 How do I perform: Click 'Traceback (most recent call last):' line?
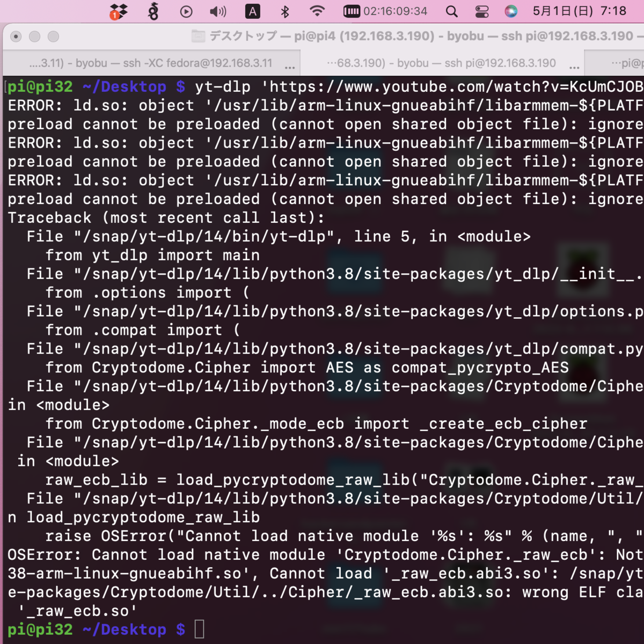tap(166, 218)
